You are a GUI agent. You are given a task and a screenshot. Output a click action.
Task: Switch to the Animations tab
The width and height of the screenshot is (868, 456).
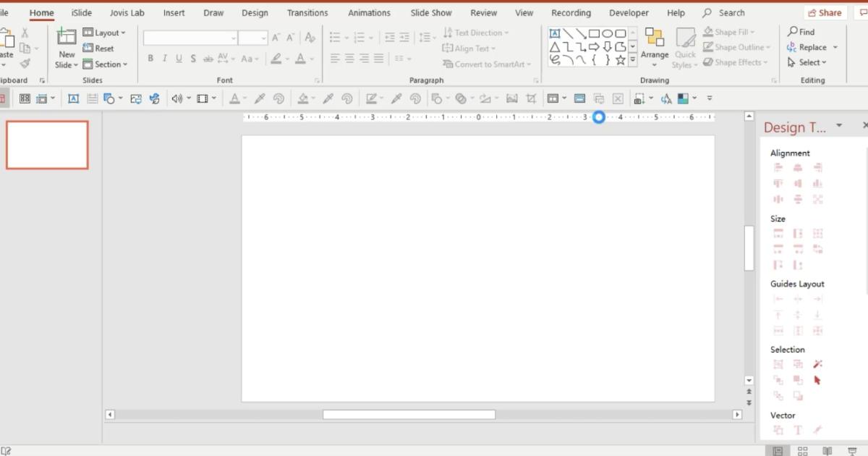point(369,12)
